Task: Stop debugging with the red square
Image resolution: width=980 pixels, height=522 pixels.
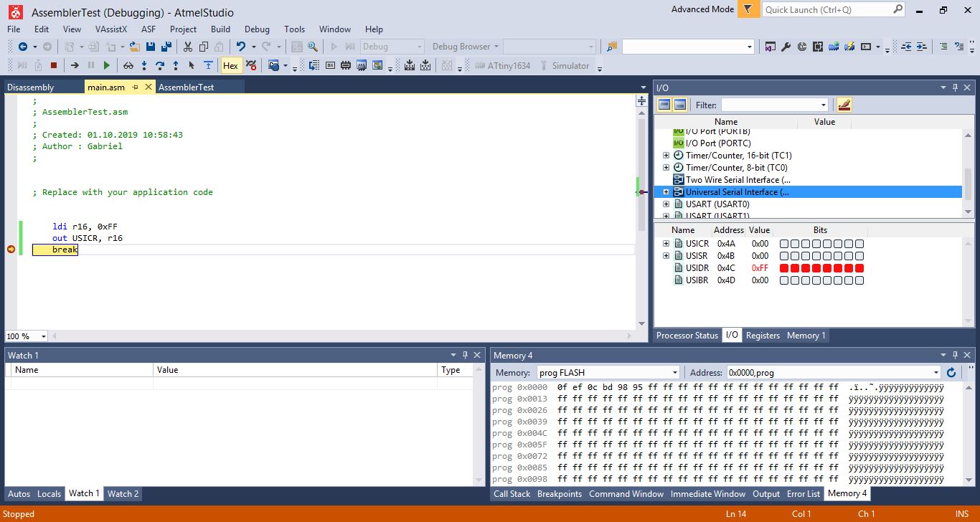Action: point(54,65)
